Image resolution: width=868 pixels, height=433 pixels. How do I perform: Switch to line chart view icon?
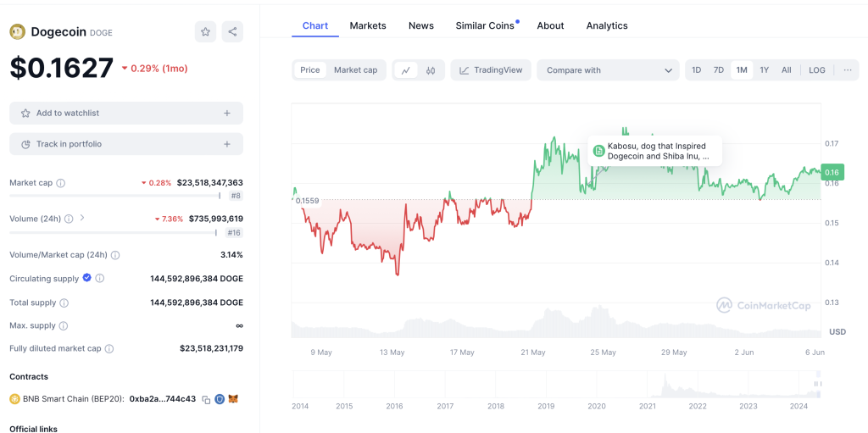point(406,70)
